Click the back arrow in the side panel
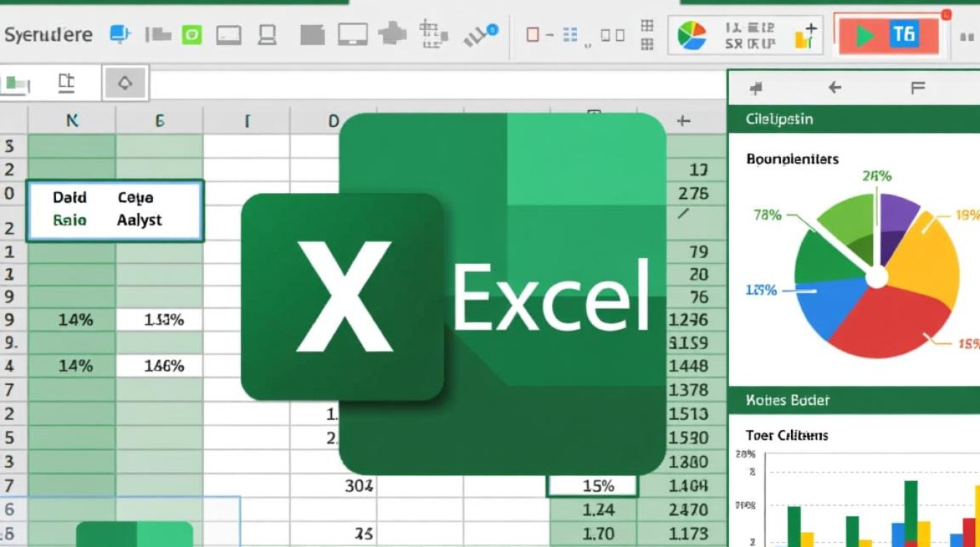This screenshot has width=980, height=547. point(835,88)
